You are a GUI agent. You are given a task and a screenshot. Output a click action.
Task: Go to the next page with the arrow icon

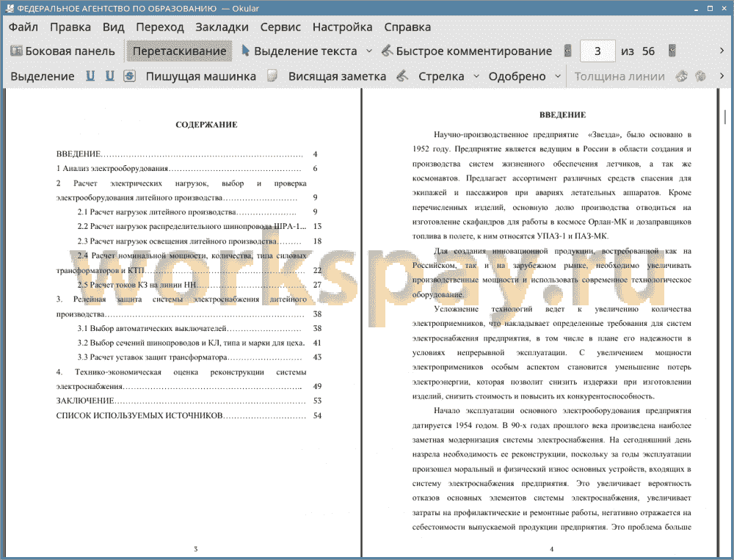[672, 51]
